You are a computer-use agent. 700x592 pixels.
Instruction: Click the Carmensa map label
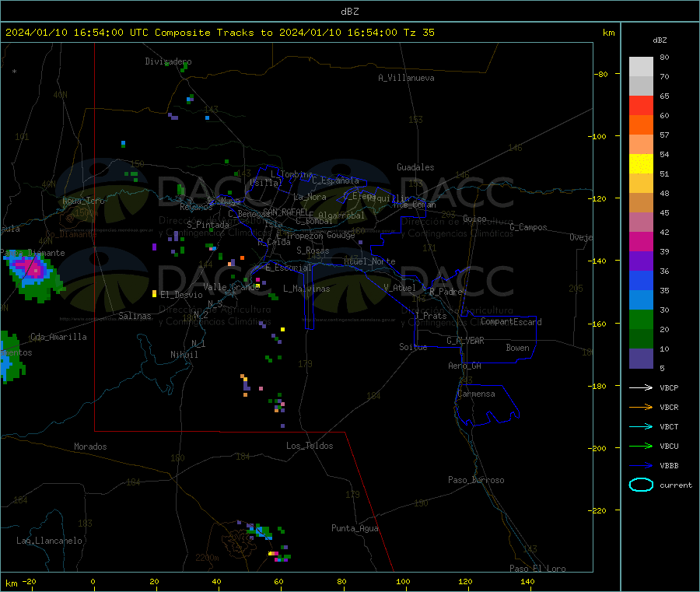coord(476,394)
